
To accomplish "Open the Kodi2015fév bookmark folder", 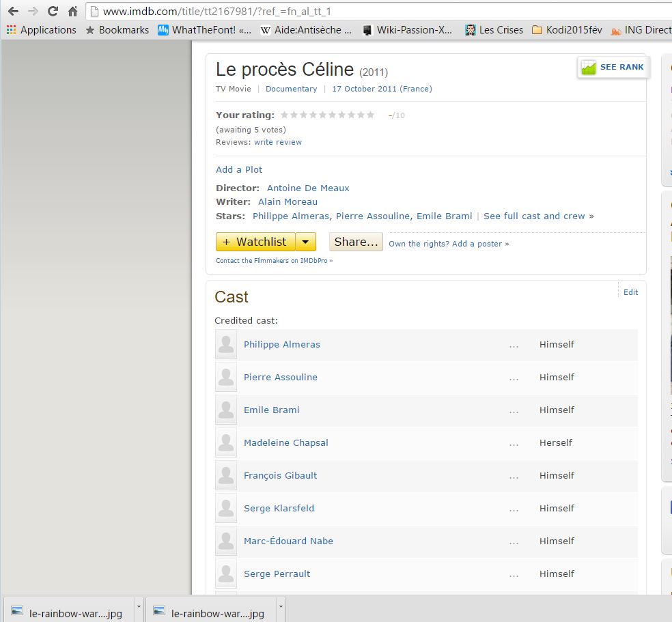I will tap(567, 30).
